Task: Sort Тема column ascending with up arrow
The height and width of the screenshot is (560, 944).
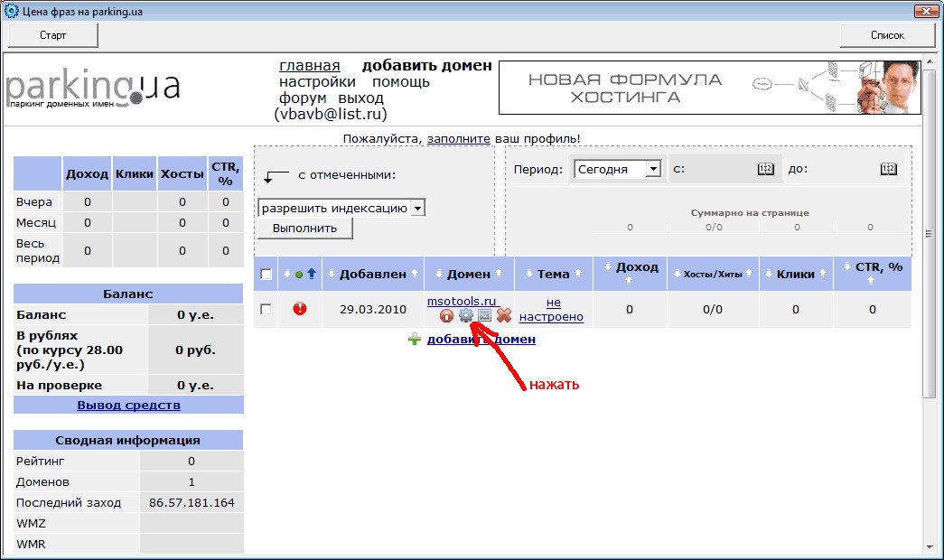Action: tap(578, 274)
